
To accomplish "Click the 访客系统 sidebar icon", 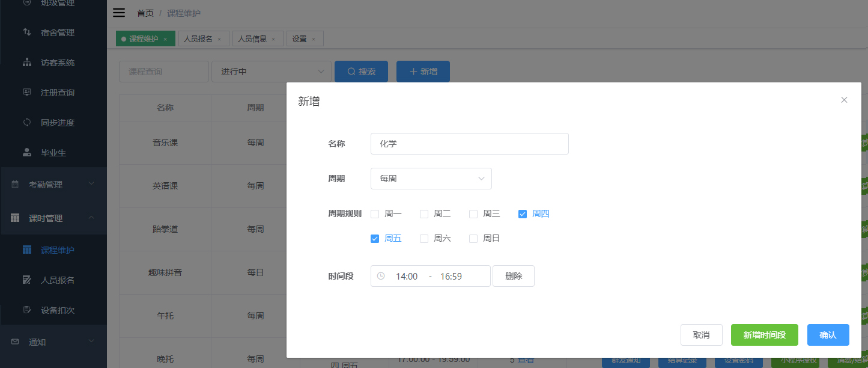I will (26, 62).
